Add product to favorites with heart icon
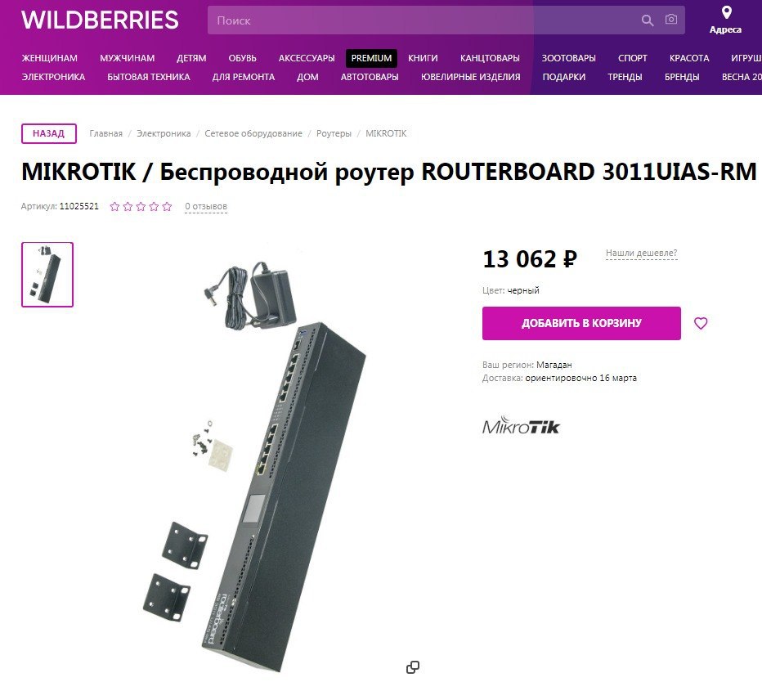 coord(701,323)
